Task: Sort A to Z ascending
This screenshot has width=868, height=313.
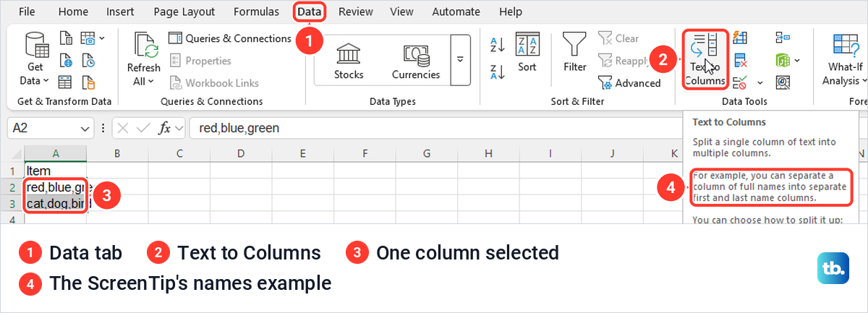Action: 497,45
